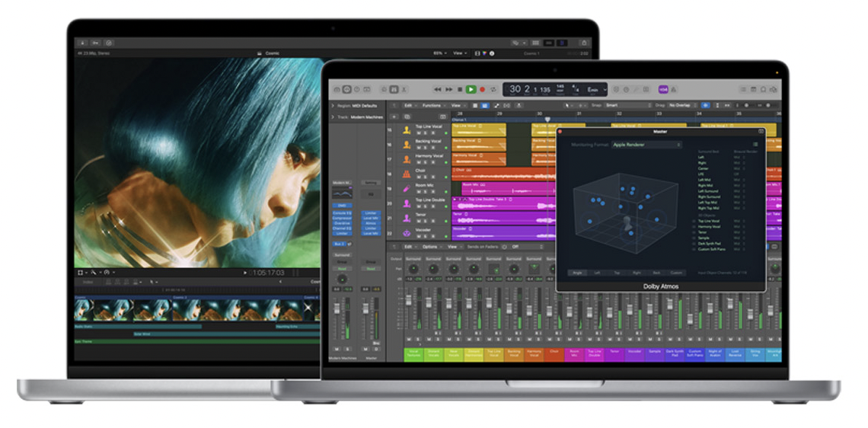
Task: Click the Vocoder track icon
Action: click(x=407, y=232)
